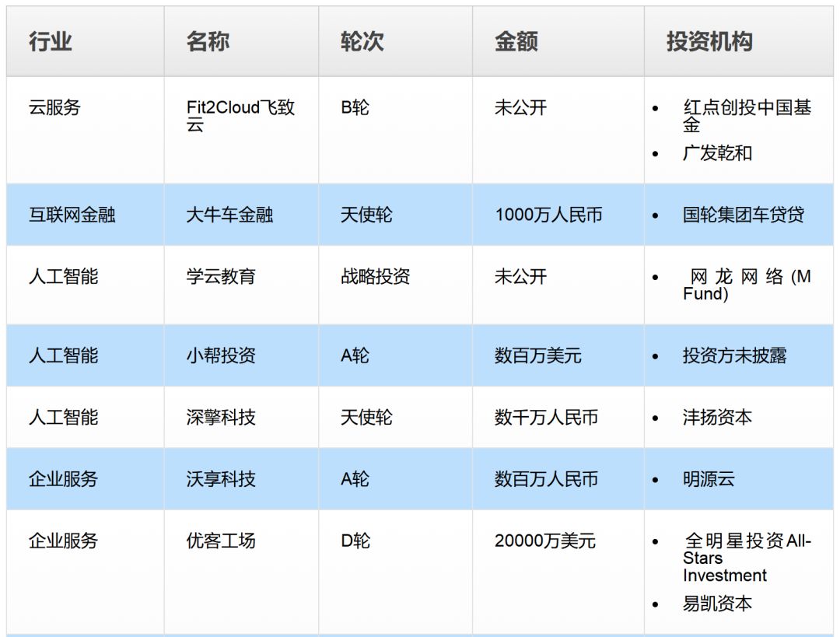The height and width of the screenshot is (637, 840).
Task: Click A轮 in the 小帮投资 row
Action: click(355, 355)
